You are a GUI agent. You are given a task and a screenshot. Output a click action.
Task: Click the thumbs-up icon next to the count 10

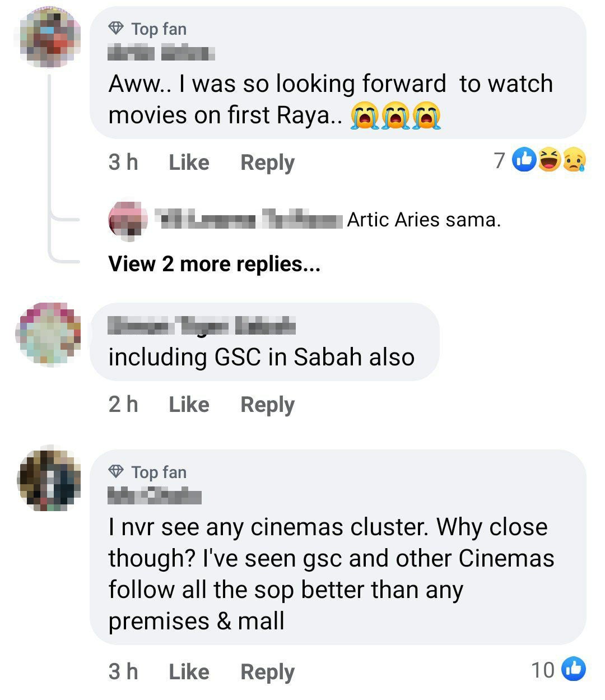573,668
